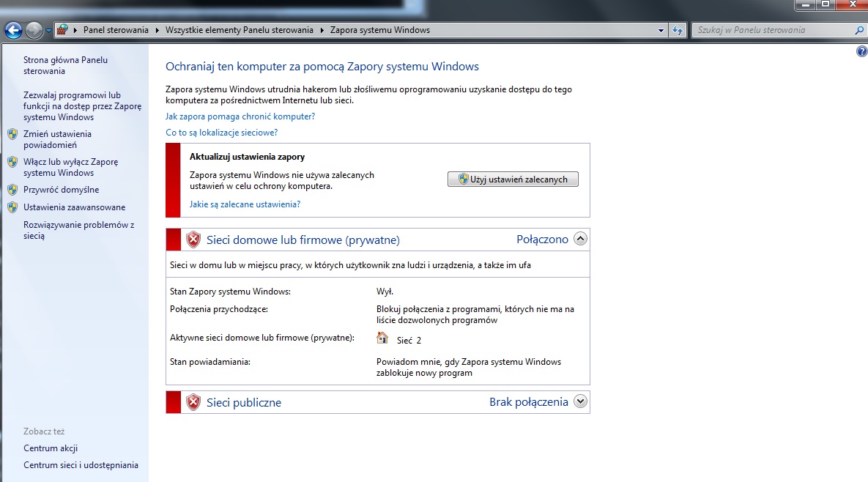Click the 'Sieci publiczne' heading
The height and width of the screenshot is (482, 868).
point(244,402)
